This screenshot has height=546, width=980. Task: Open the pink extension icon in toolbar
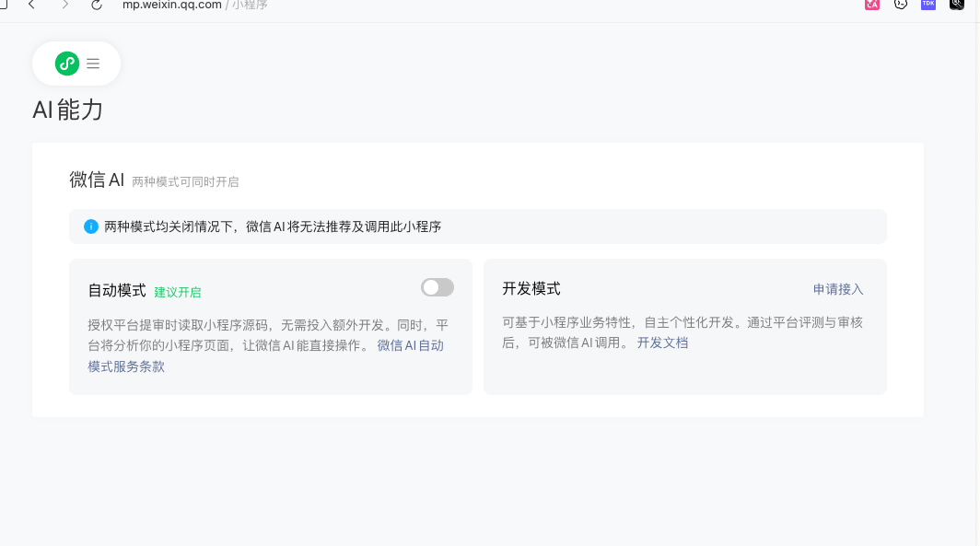click(x=872, y=5)
